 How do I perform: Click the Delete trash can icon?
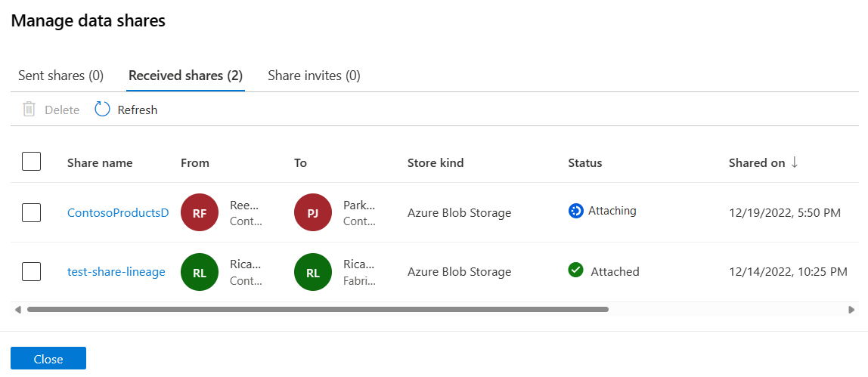(29, 110)
